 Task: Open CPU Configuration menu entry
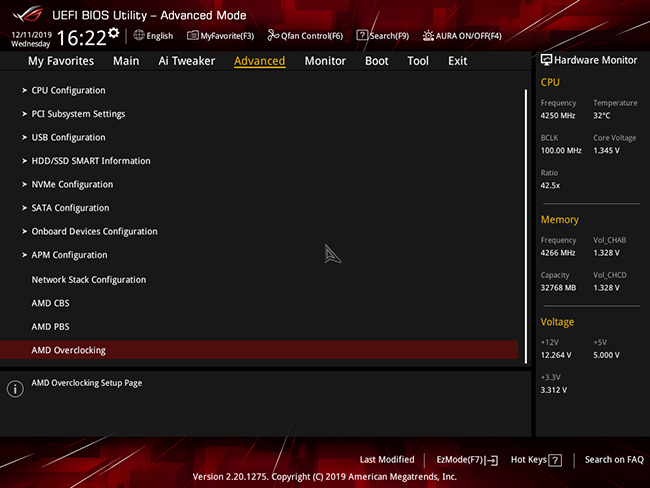(68, 90)
